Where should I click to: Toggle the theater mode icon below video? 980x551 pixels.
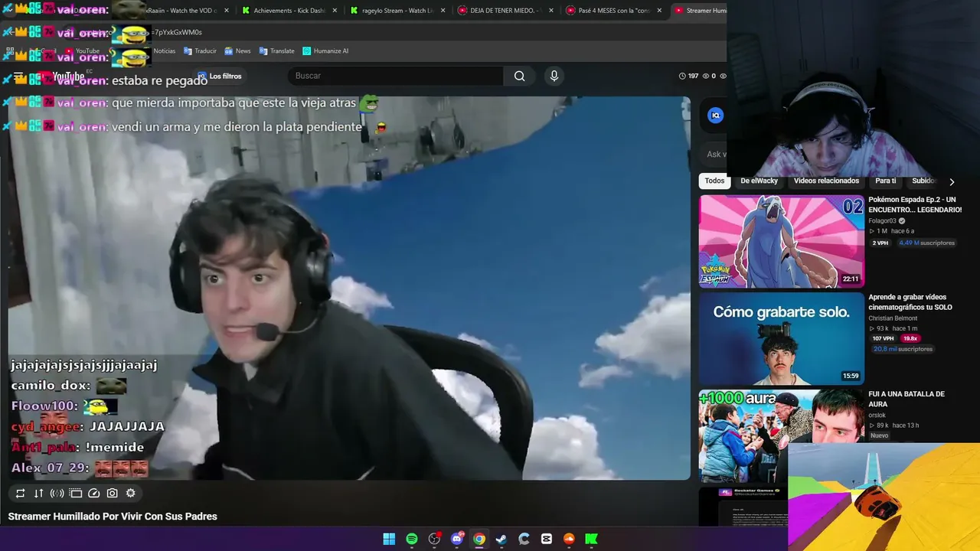76,494
